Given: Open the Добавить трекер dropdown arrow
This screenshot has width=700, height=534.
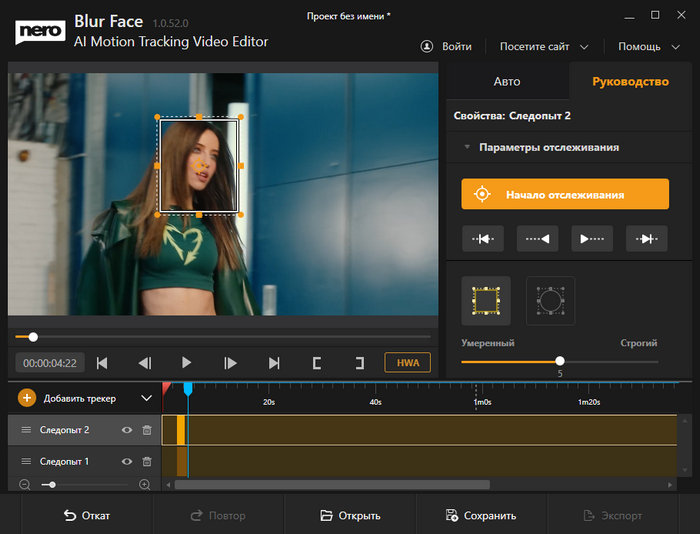Looking at the screenshot, I should pos(147,398).
